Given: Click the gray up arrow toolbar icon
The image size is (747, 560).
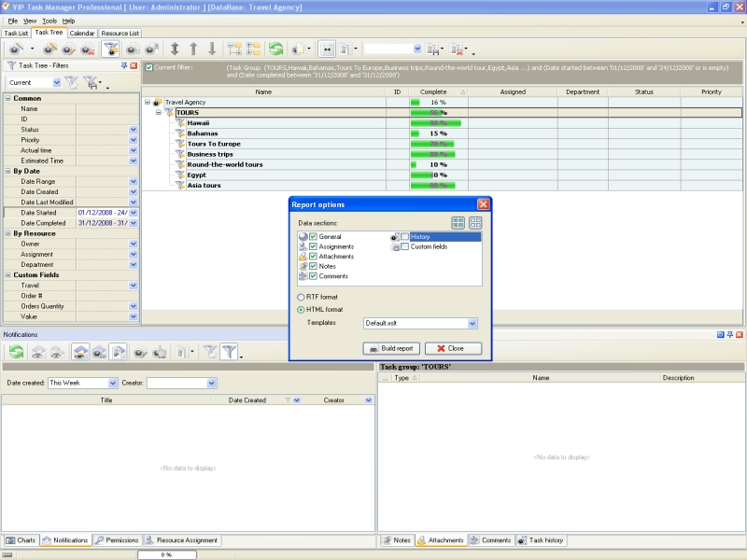Looking at the screenshot, I should (193, 49).
